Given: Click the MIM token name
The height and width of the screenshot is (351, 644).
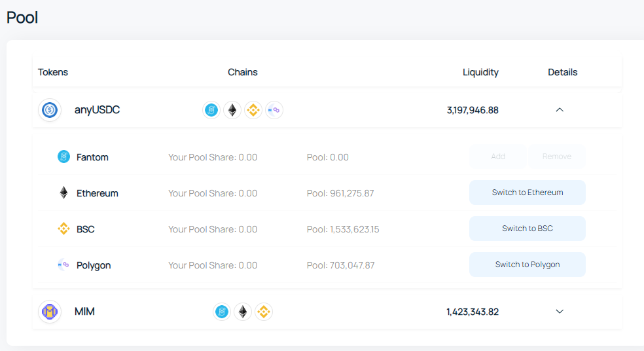Looking at the screenshot, I should click(84, 312).
